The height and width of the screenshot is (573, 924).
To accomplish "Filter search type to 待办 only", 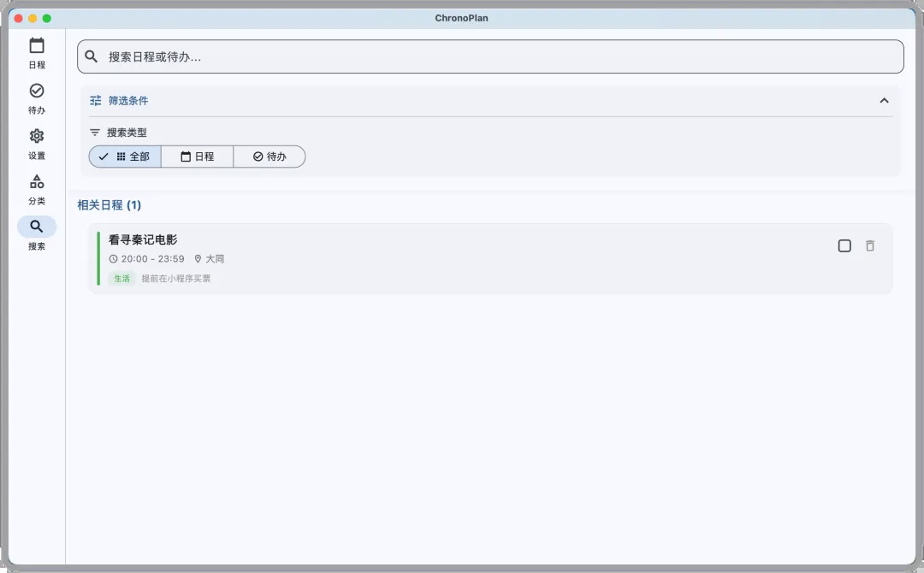I will pos(269,157).
